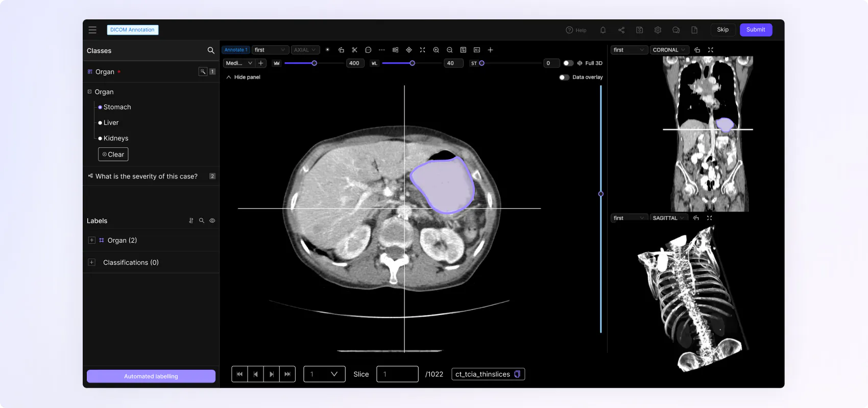868x408 pixels.
Task: Open the Medi... preset dropdown
Action: 239,63
